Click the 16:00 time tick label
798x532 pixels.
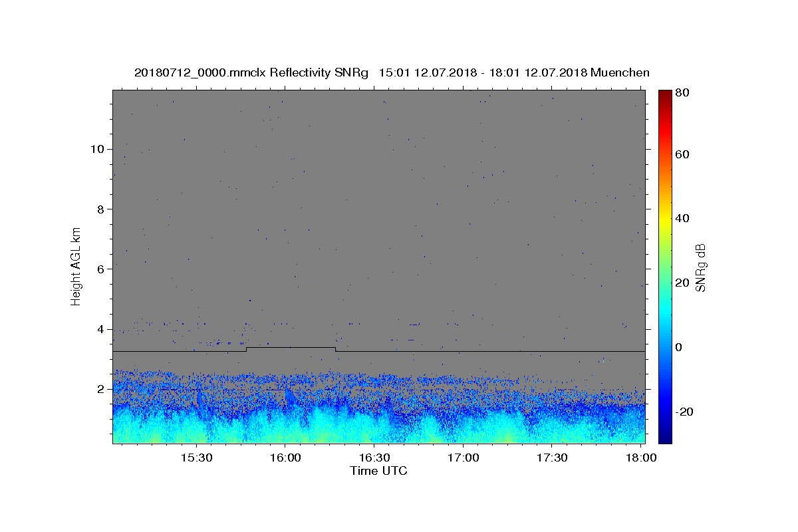point(285,458)
